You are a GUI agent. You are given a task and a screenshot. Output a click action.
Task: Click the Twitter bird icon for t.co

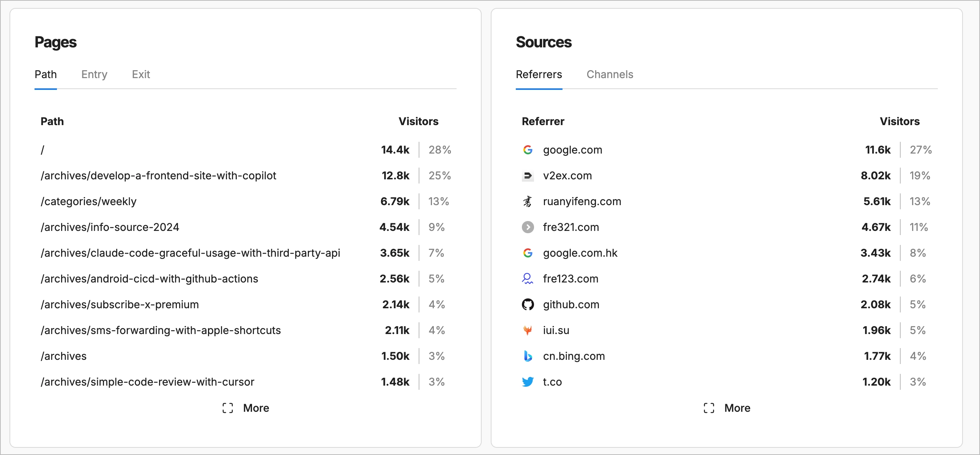pyautogui.click(x=528, y=382)
